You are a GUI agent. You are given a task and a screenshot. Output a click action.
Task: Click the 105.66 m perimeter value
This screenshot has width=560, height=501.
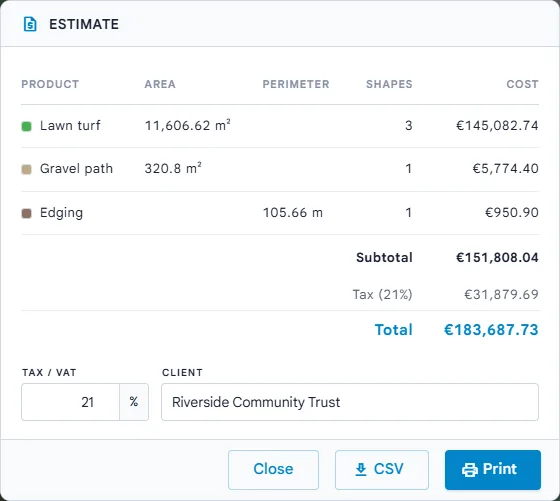pyautogui.click(x=293, y=213)
